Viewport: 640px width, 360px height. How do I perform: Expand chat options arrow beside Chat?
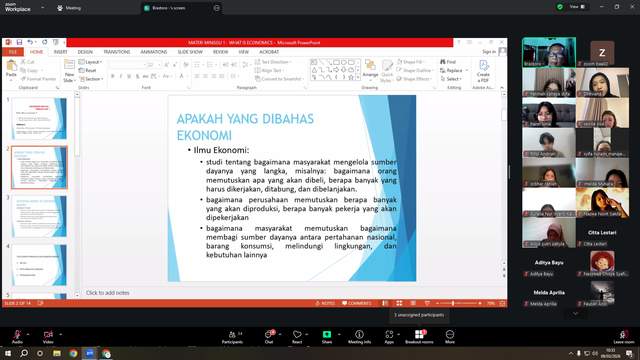[280, 334]
